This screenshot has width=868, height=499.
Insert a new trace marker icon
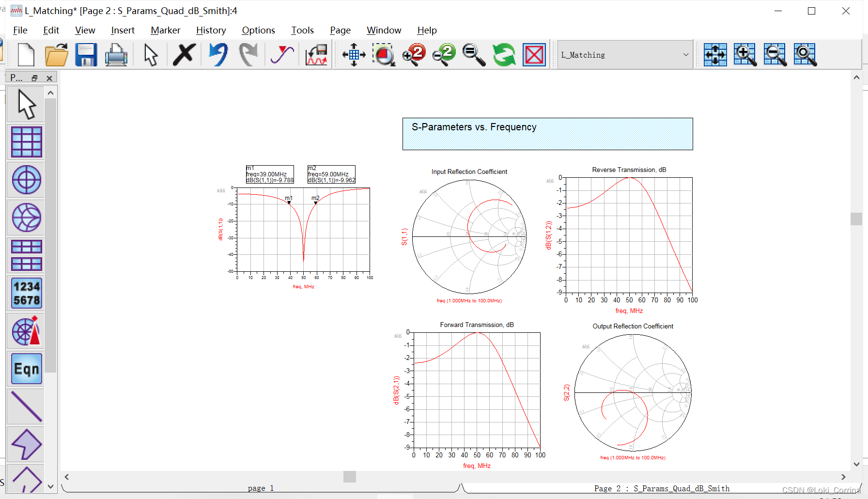282,55
